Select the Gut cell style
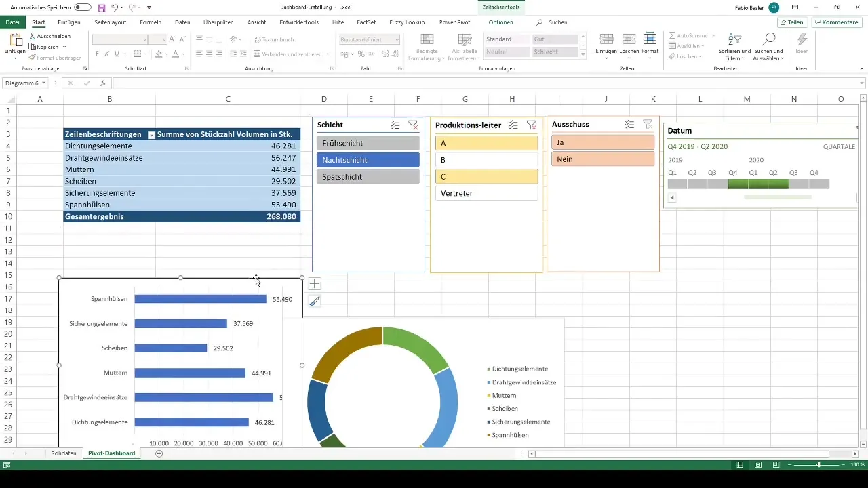The height and width of the screenshot is (488, 868). click(555, 40)
